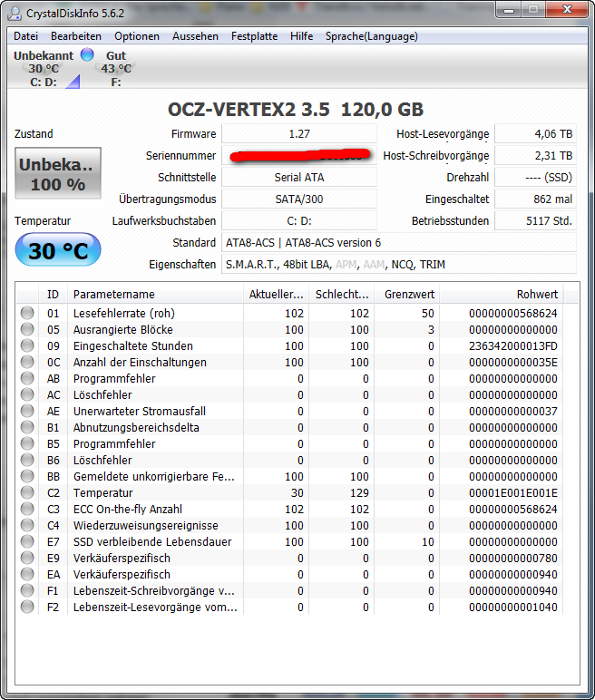Select the SSD verbleibende Lebensdauer parameter name
Viewport: 595px width, 700px height.
coord(152,542)
